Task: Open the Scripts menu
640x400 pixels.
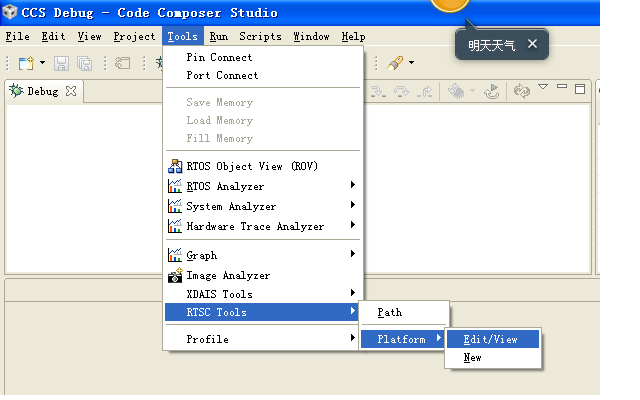Action: [260, 37]
